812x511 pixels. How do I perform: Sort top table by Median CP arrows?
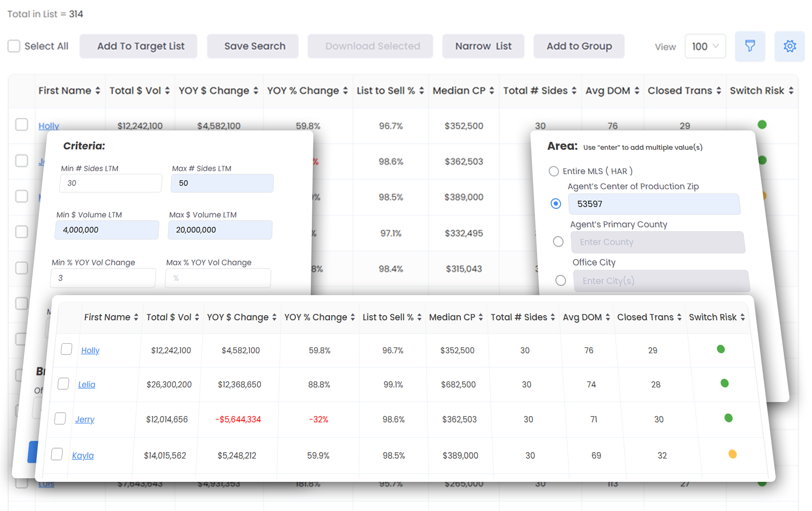point(492,91)
